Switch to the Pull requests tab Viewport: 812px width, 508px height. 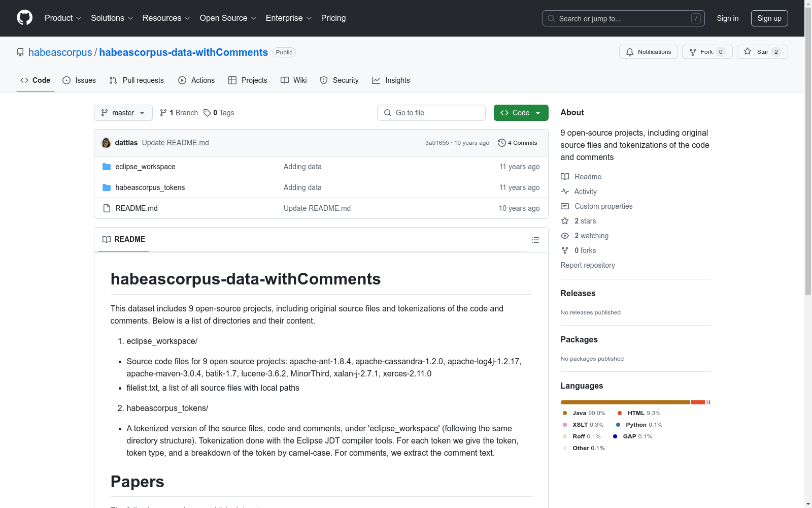click(137, 80)
